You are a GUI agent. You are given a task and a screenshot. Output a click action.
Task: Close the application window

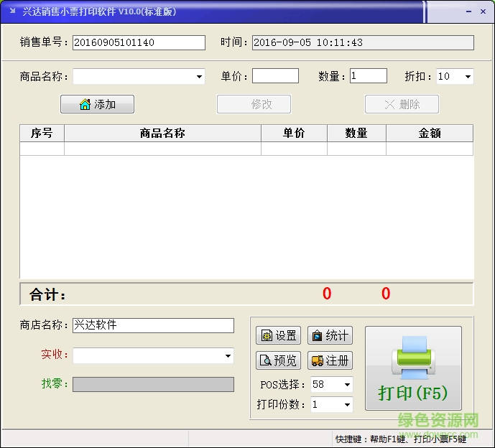click(x=483, y=11)
